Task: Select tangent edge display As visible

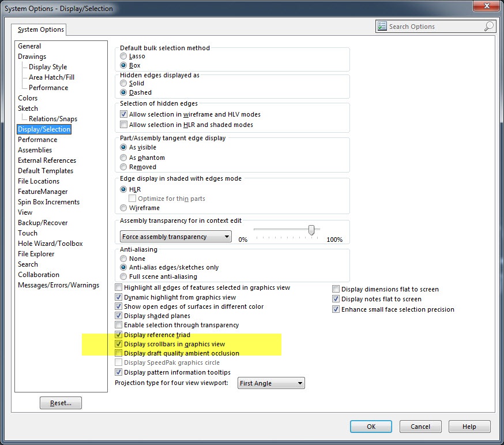Action: pyautogui.click(x=123, y=147)
